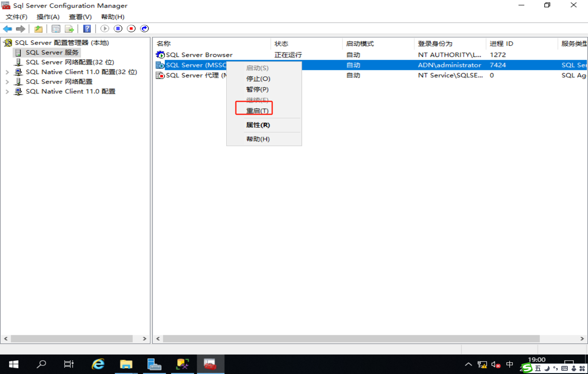The image size is (588, 374).
Task: Select the SQL Server 代理 row name
Action: coord(196,76)
